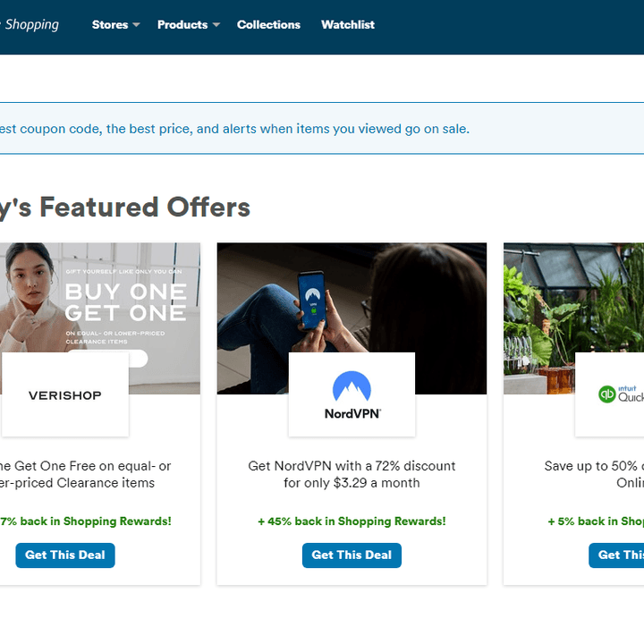This screenshot has height=644, width=644.
Task: Click the Verishop logo tile
Action: (x=65, y=394)
